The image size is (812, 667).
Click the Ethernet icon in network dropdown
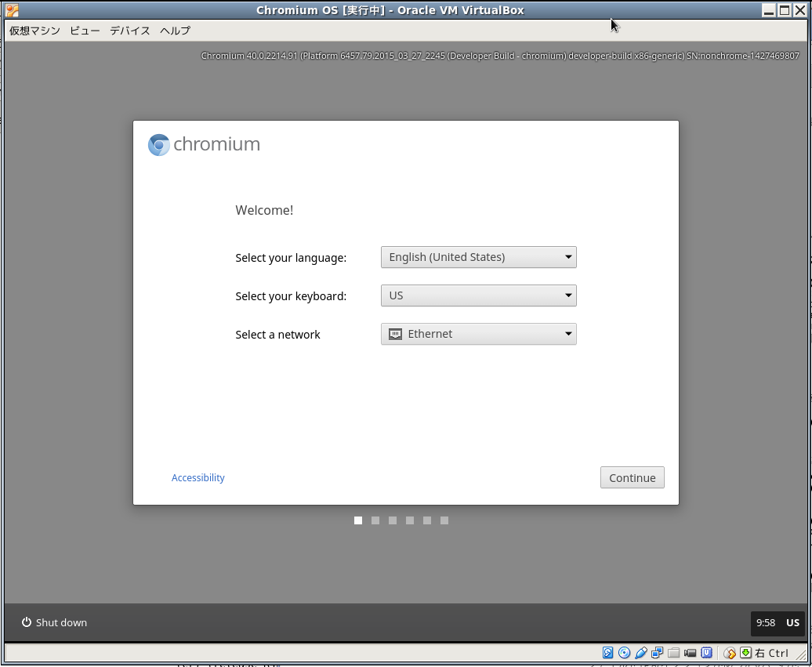(395, 334)
